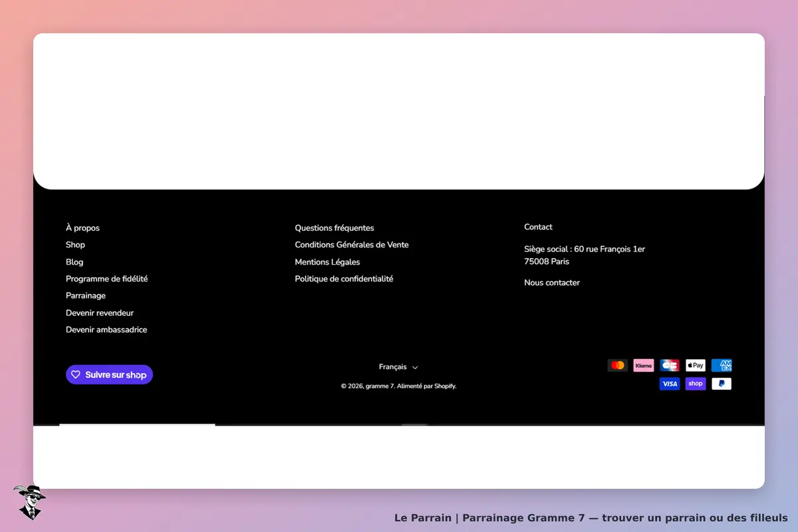Click the 75008 Paris text
This screenshot has width=798, height=532.
click(547, 261)
